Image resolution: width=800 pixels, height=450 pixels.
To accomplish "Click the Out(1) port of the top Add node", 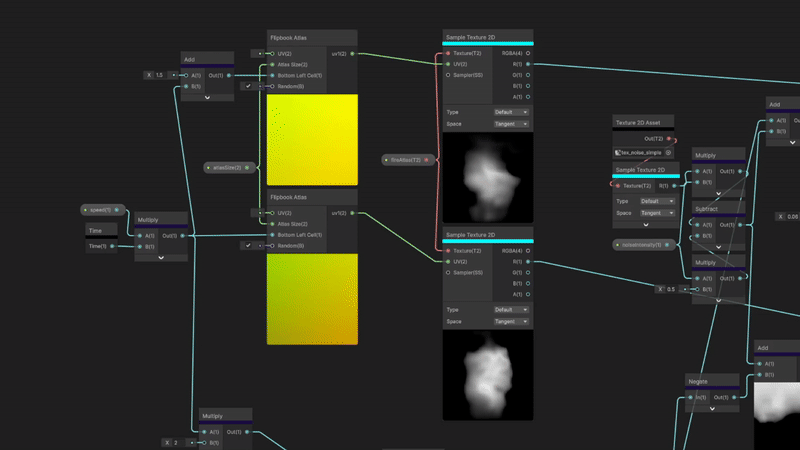I will coord(229,75).
